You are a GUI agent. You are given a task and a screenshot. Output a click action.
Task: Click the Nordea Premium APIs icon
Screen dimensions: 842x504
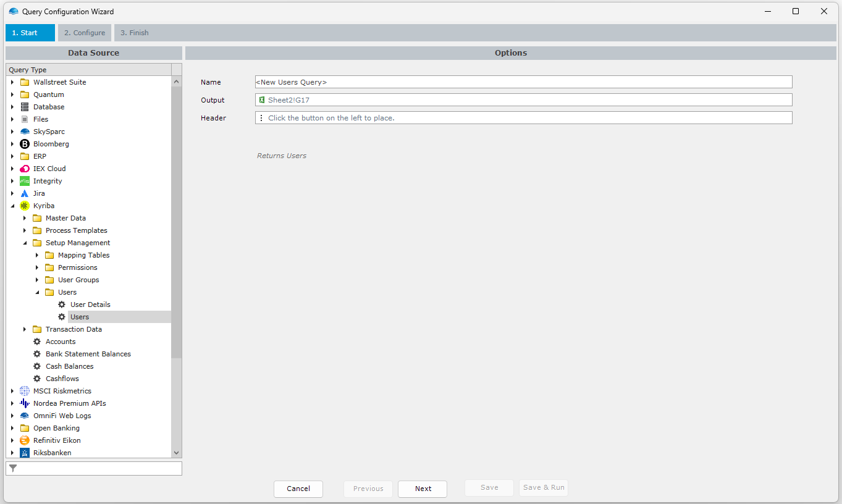click(x=25, y=403)
